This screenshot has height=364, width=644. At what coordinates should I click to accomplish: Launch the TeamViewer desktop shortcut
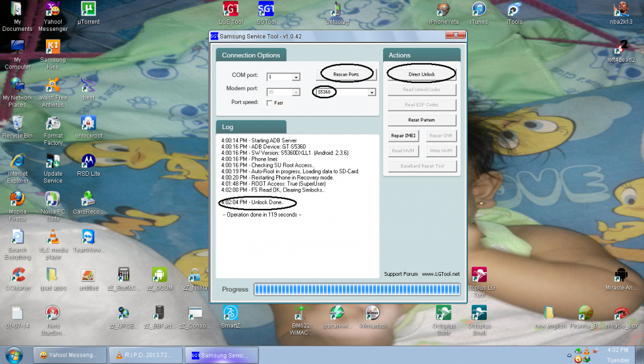pos(88,241)
